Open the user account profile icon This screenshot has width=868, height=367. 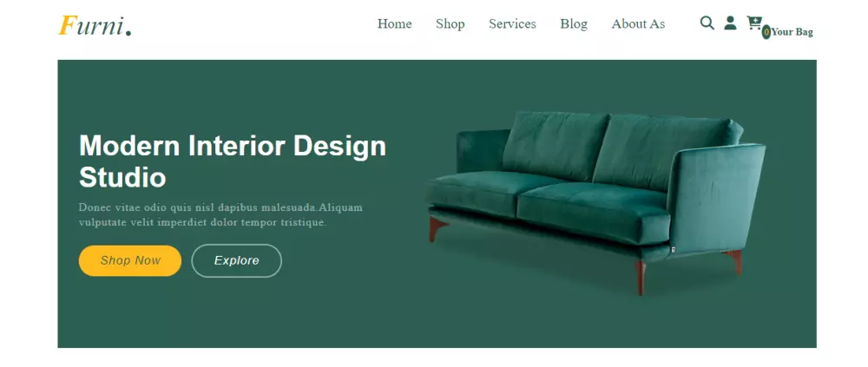(x=730, y=23)
